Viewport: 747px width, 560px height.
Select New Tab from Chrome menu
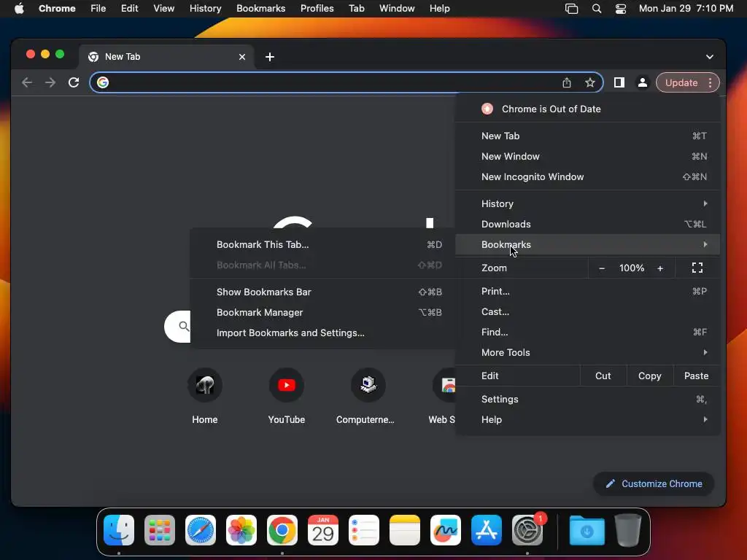(588, 136)
